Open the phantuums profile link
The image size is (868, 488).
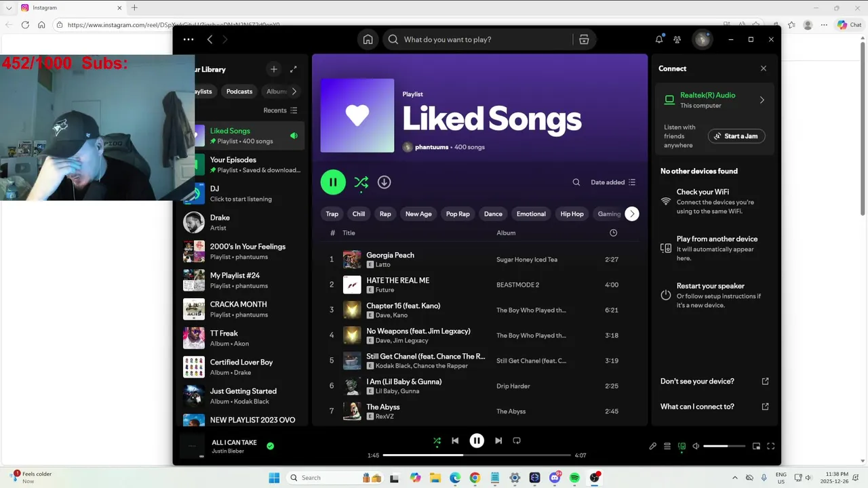coord(431,147)
